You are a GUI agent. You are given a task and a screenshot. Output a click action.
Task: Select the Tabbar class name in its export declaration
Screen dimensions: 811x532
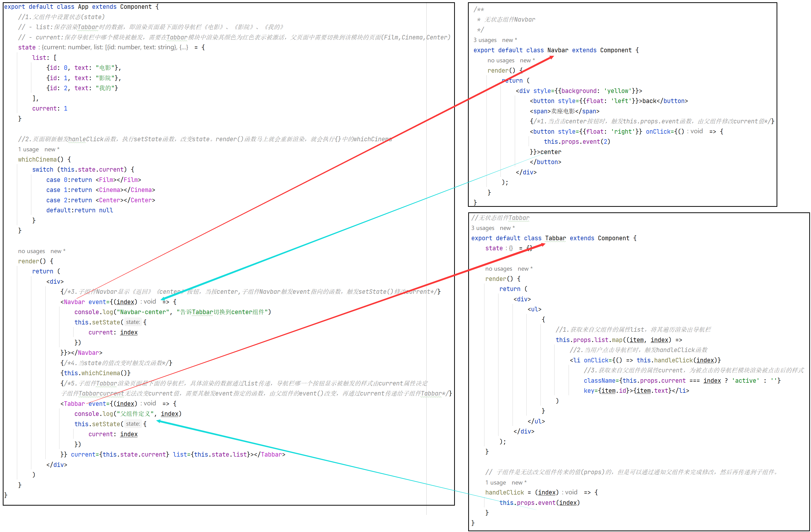point(555,238)
